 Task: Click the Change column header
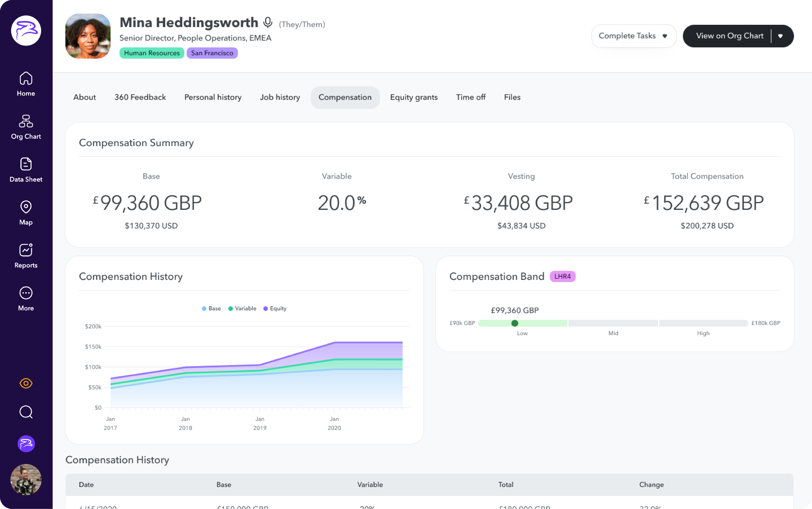651,484
